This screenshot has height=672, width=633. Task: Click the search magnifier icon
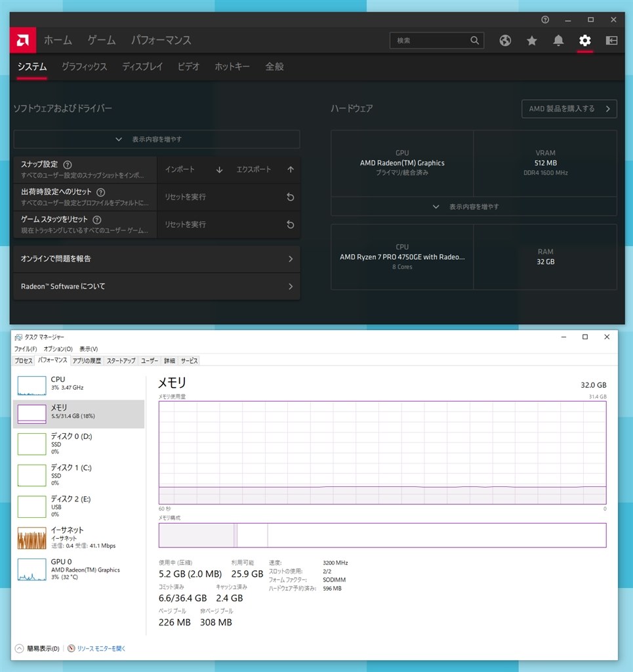click(474, 40)
